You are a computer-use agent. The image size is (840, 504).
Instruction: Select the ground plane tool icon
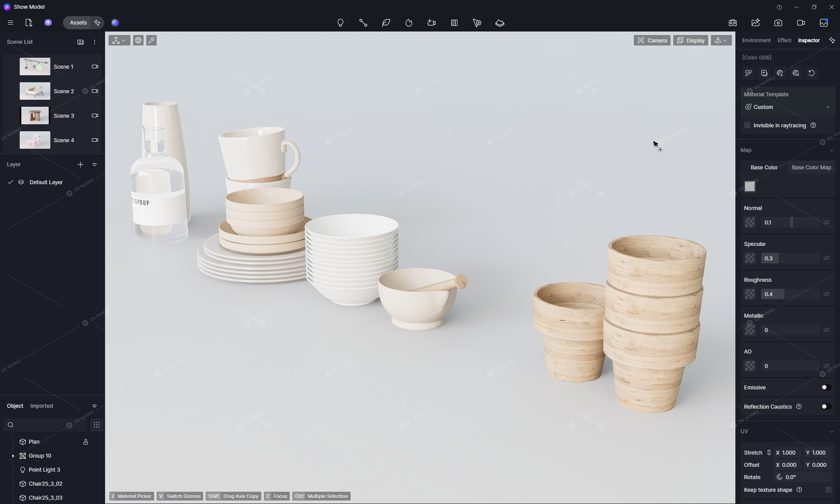coord(500,23)
